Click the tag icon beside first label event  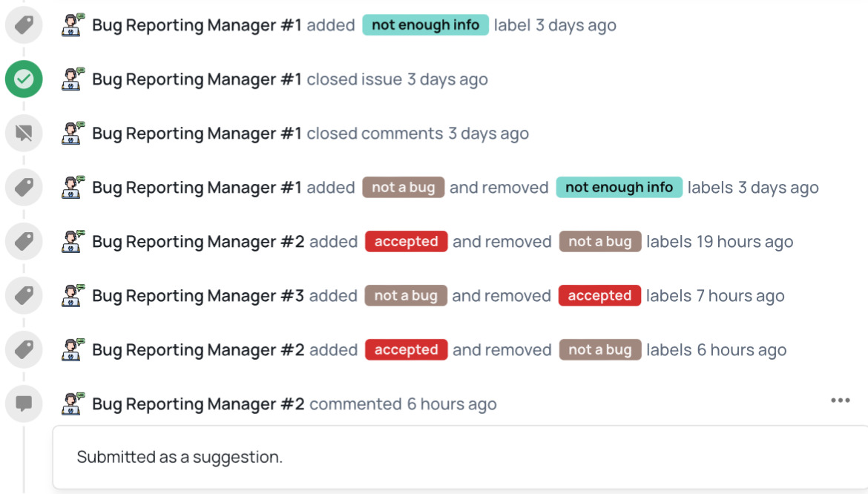point(24,25)
